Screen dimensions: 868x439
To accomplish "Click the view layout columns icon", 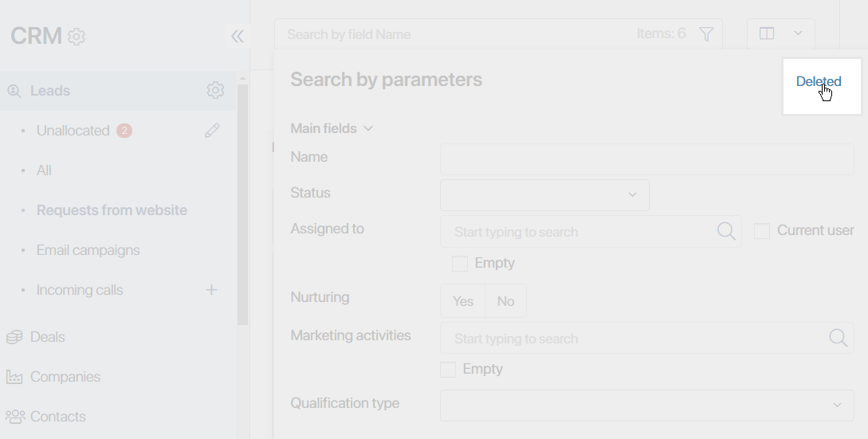I will [767, 33].
